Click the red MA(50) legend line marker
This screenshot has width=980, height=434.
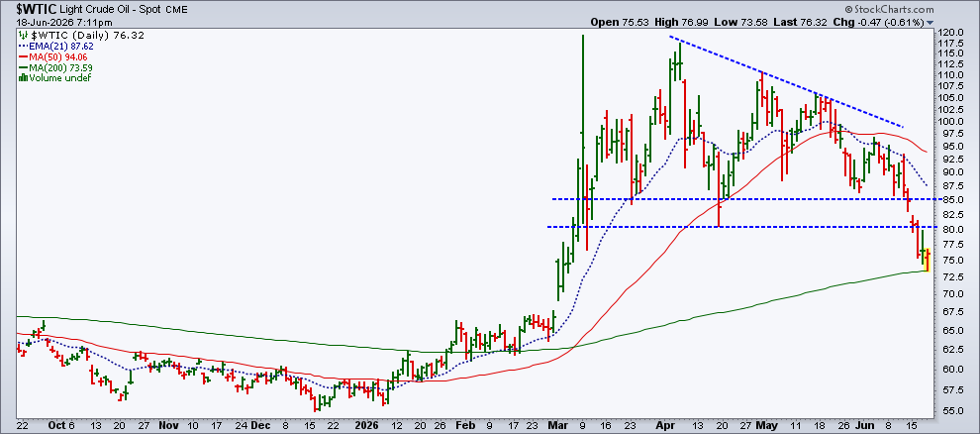tap(23, 56)
